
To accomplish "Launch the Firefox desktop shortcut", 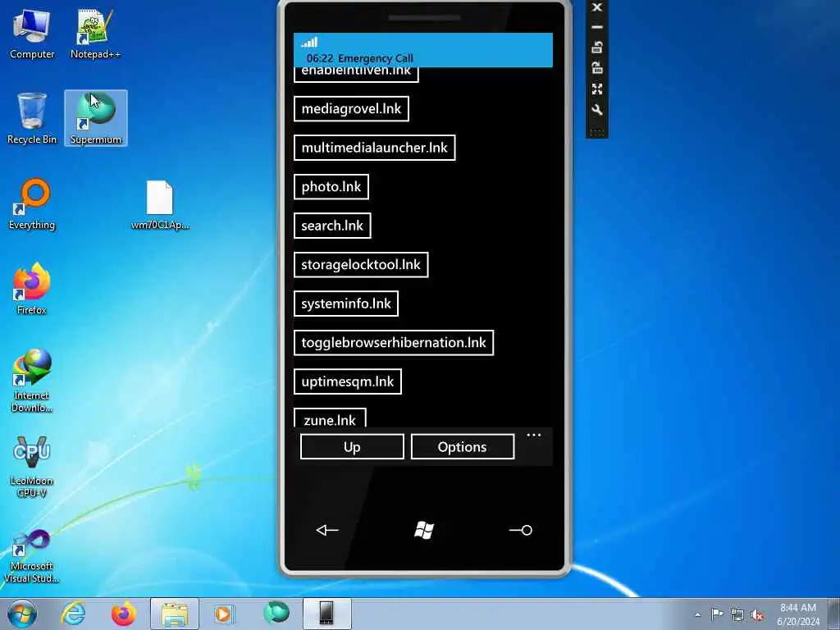I will click(x=32, y=289).
